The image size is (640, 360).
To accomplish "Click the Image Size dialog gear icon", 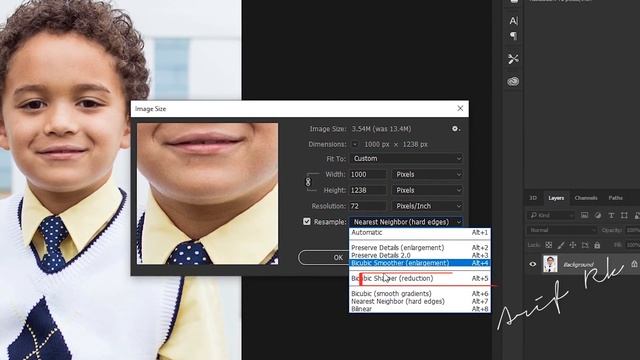I will 455,129.
